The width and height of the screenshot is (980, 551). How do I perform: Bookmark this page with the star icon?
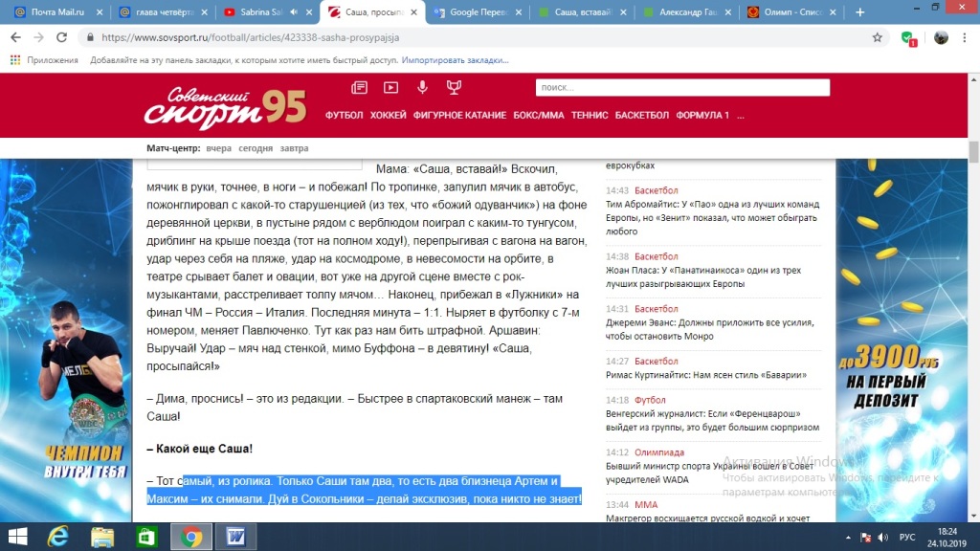pyautogui.click(x=878, y=37)
